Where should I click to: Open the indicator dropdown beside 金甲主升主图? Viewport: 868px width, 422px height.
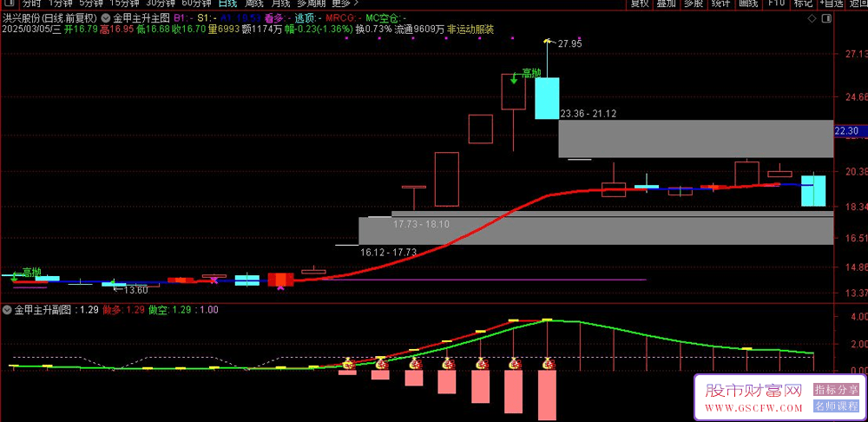point(106,17)
